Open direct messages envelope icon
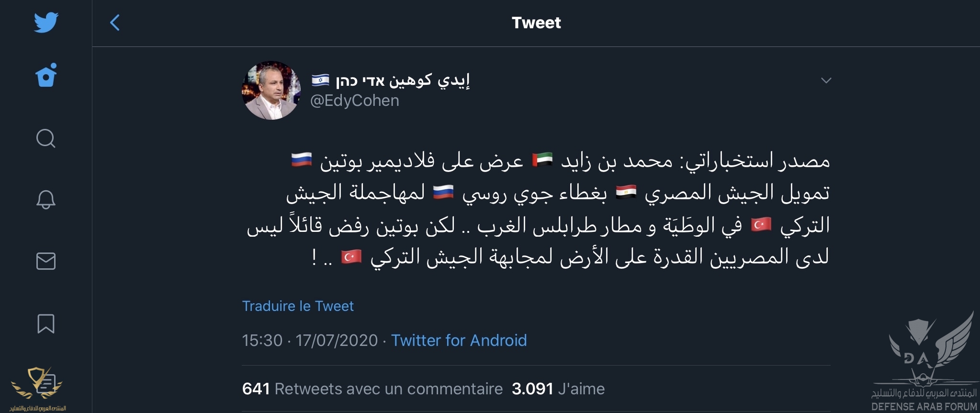The image size is (980, 413). pos(46,261)
